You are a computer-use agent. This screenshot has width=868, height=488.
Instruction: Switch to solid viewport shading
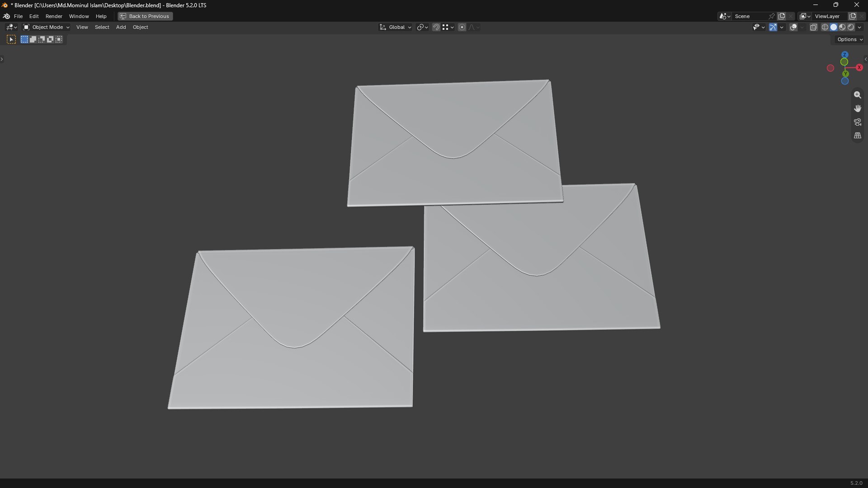click(834, 27)
